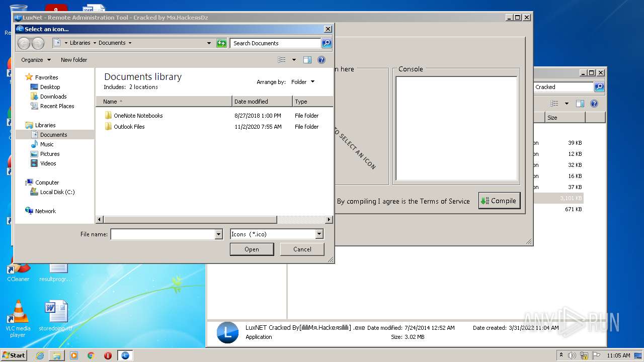Click the Back navigation arrow in dialog
The height and width of the screenshot is (362, 644).
pos(24,43)
